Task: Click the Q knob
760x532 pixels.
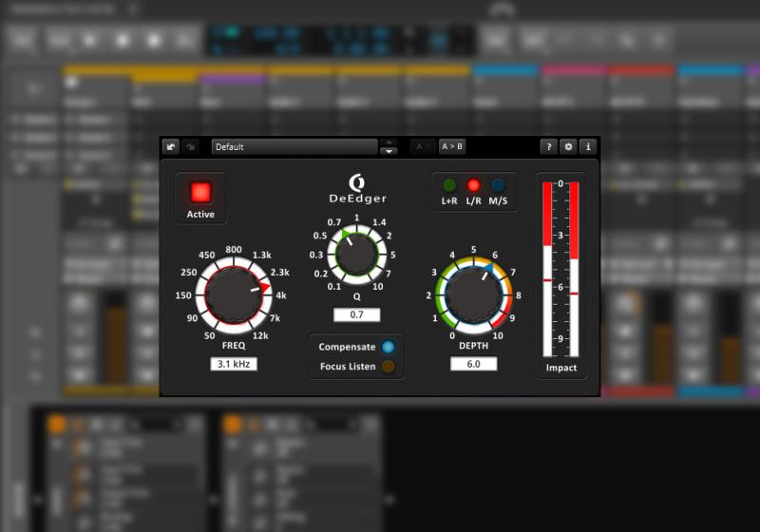Action: click(x=356, y=254)
